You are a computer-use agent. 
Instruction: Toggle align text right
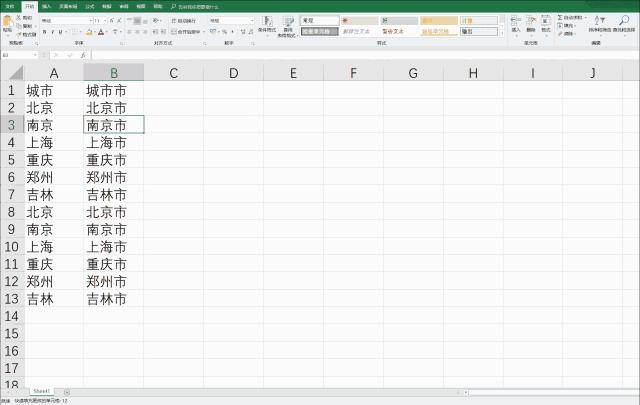pyautogui.click(x=145, y=32)
